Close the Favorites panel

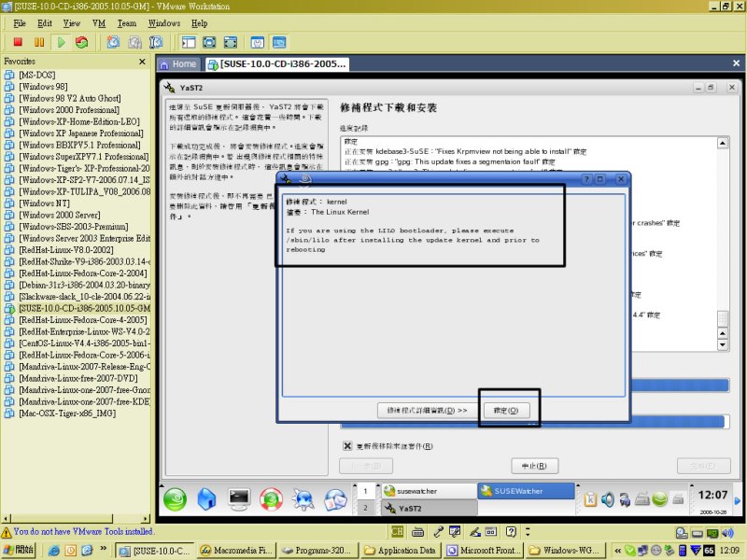(x=142, y=62)
